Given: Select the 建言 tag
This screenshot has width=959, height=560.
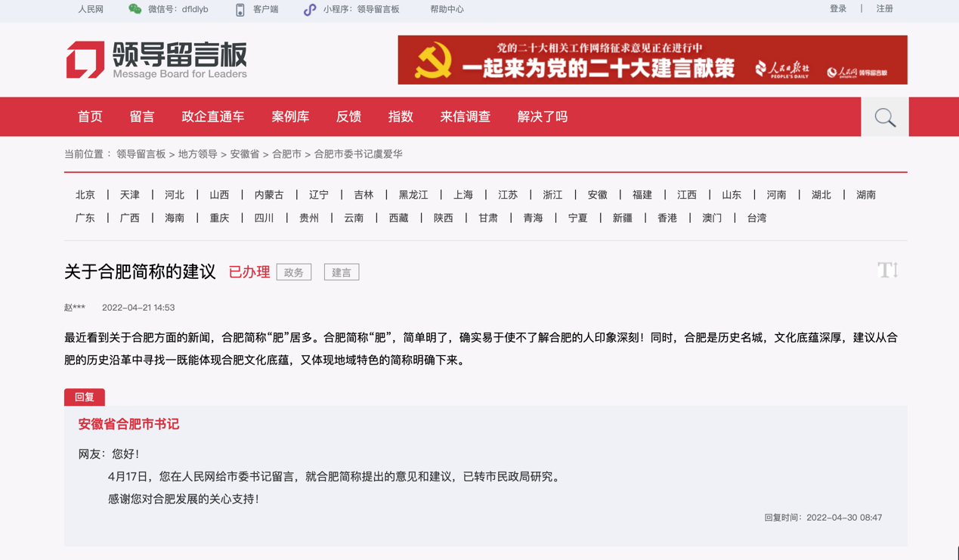Looking at the screenshot, I should 341,272.
